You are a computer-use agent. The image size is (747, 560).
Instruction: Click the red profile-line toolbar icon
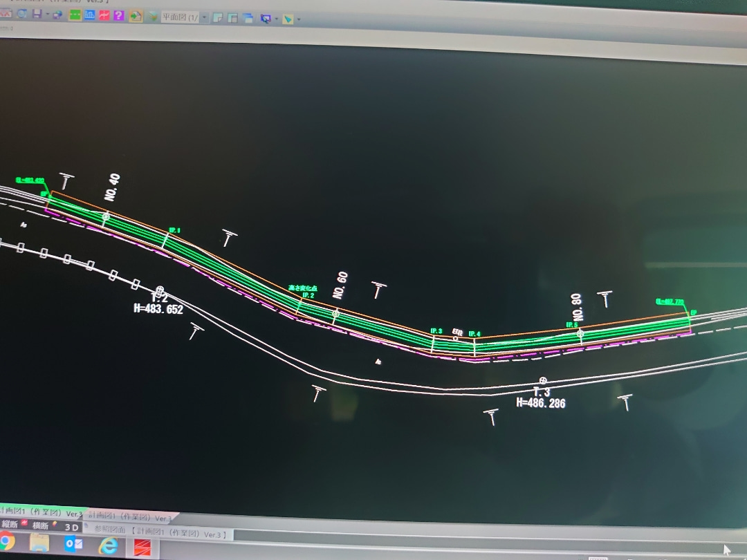coord(104,16)
